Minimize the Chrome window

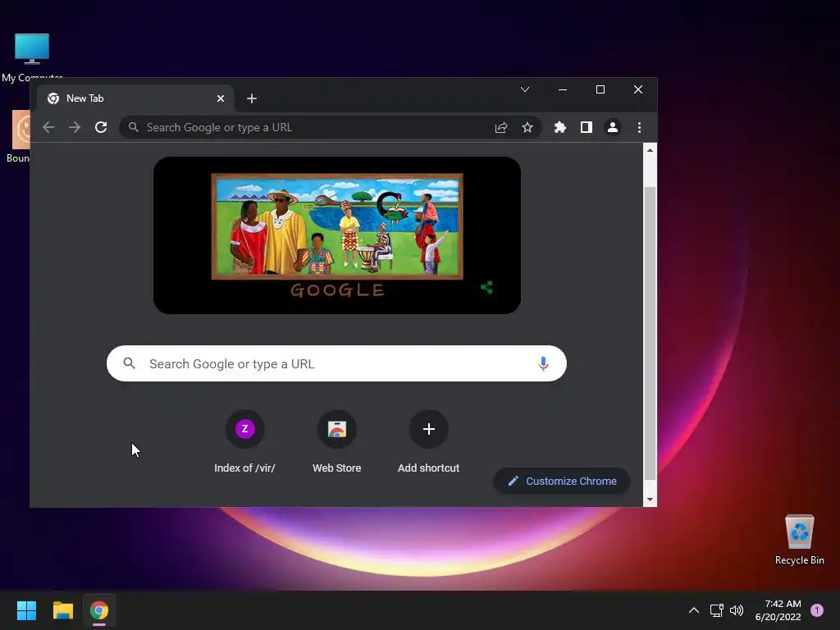(563, 89)
